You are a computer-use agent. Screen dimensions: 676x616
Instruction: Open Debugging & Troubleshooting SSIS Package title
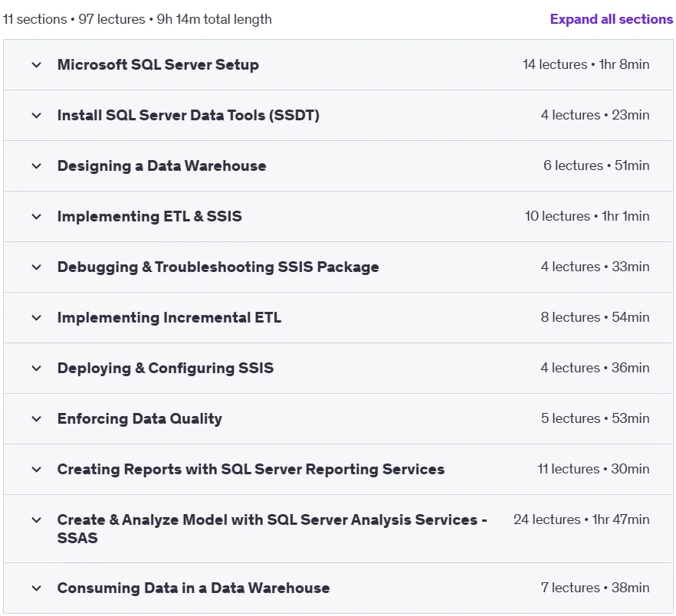pos(218,267)
